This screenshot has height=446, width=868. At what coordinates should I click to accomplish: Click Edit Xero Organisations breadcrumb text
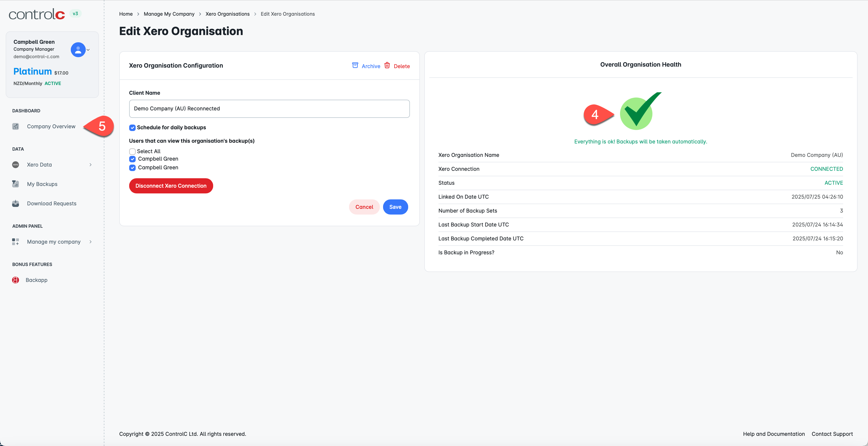[288, 14]
